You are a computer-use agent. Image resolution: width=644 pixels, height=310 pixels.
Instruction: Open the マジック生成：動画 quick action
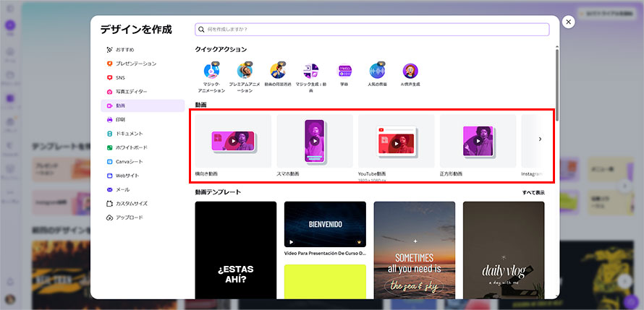311,71
